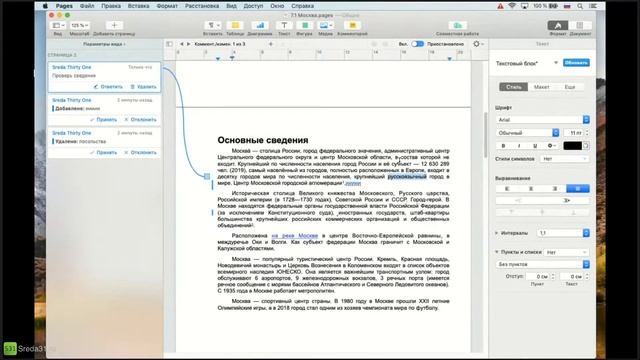Open the Вид view options button

point(58,25)
